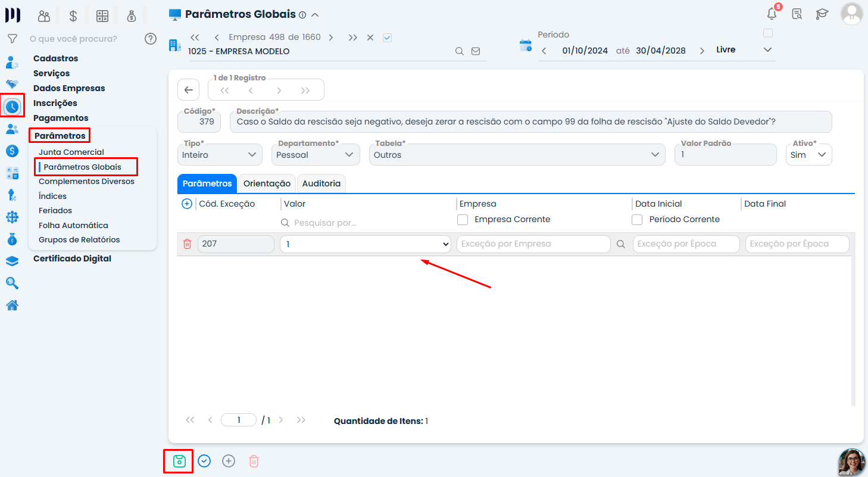The height and width of the screenshot is (477, 868).
Task: Open the help question mark icon
Action: pyautogui.click(x=151, y=39)
